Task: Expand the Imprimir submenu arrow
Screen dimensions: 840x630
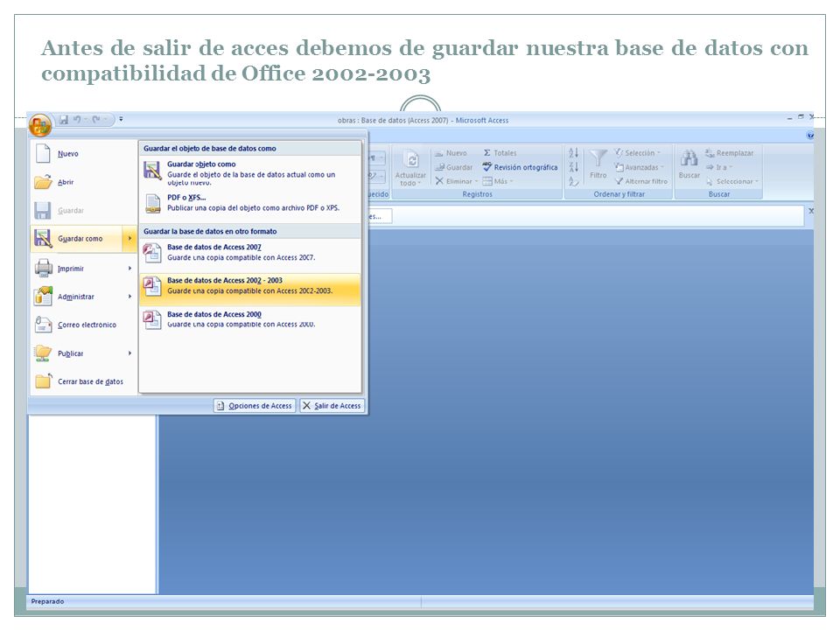Action: pyautogui.click(x=129, y=269)
